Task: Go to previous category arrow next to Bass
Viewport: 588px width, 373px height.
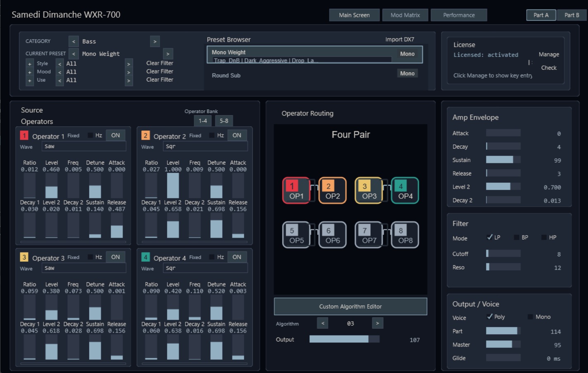Action: pyautogui.click(x=73, y=41)
